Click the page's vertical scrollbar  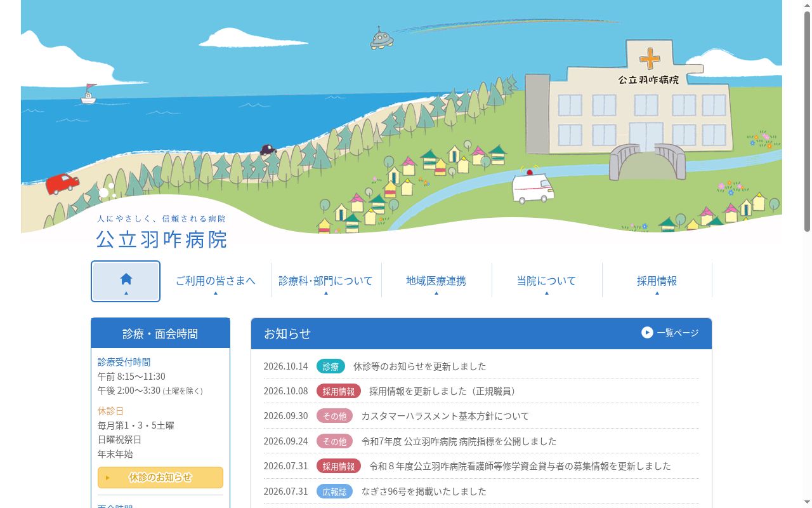pos(807,121)
